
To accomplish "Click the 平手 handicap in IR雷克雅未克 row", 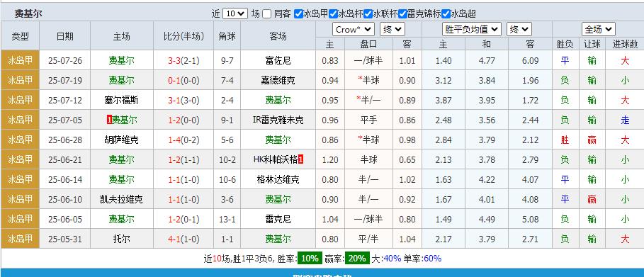I will click(x=368, y=120).
